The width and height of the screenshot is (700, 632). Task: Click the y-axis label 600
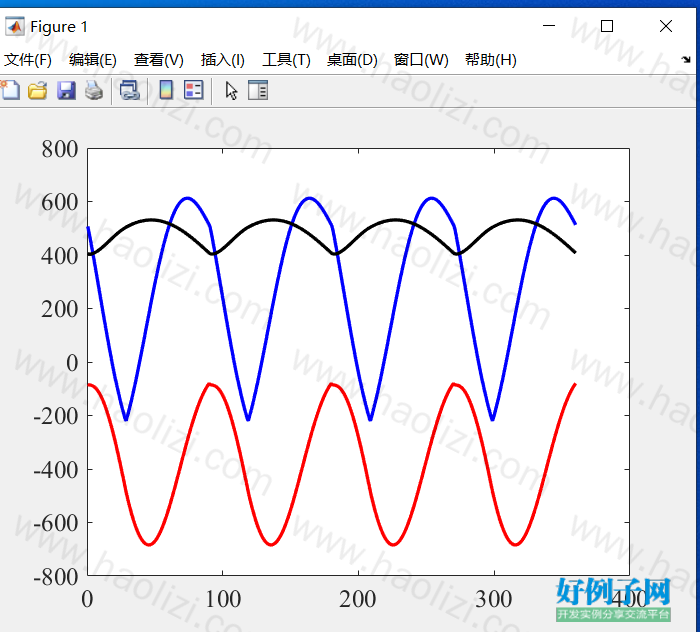59,202
